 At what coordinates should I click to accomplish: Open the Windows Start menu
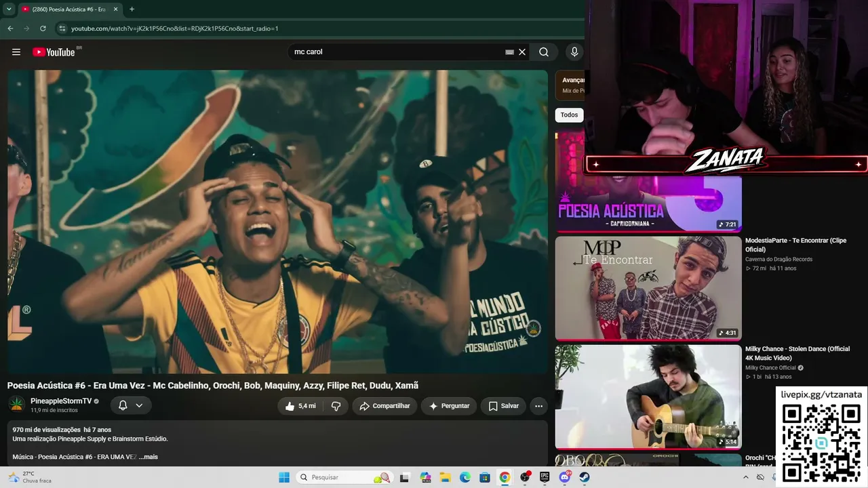(x=284, y=477)
